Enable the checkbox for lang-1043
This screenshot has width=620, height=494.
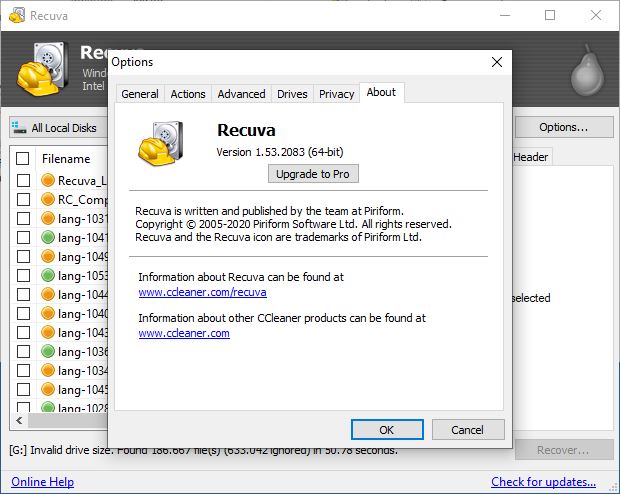[x=23, y=332]
